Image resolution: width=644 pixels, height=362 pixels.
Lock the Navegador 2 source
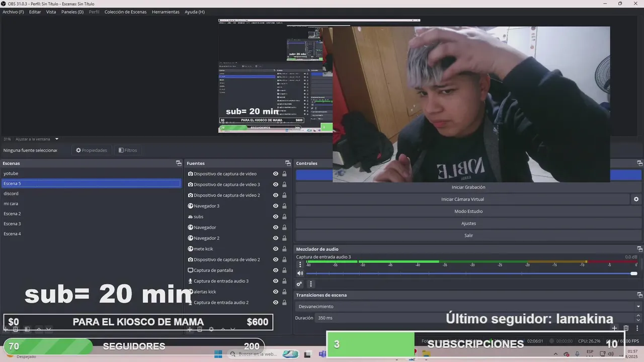pos(284,238)
